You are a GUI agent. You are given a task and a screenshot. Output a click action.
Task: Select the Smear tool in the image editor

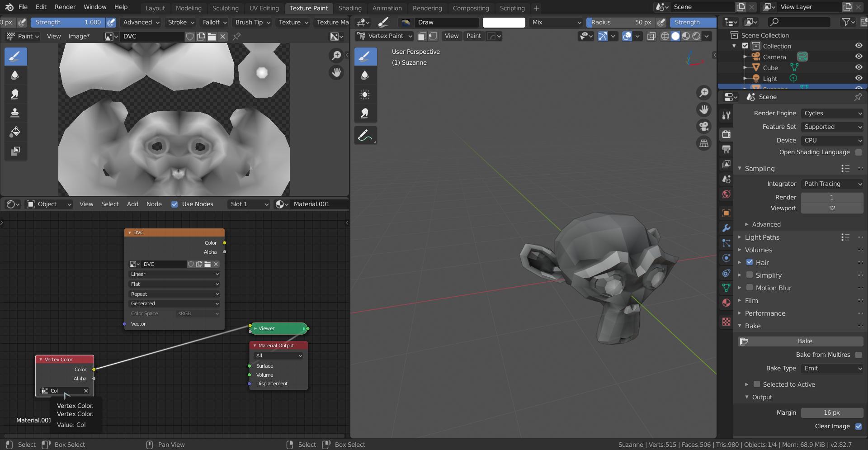pos(15,94)
